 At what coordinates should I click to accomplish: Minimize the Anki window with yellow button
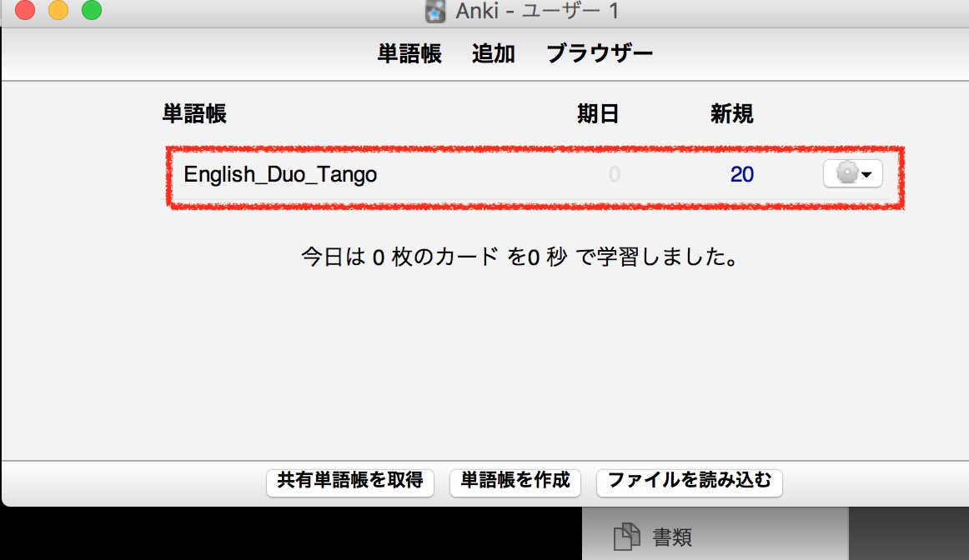[58, 10]
